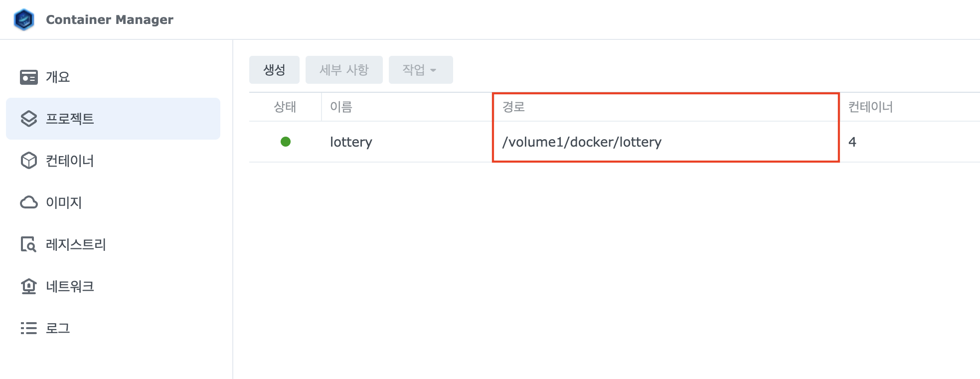This screenshot has width=980, height=379.
Task: Expand the 작업 dropdown button
Action: (421, 70)
